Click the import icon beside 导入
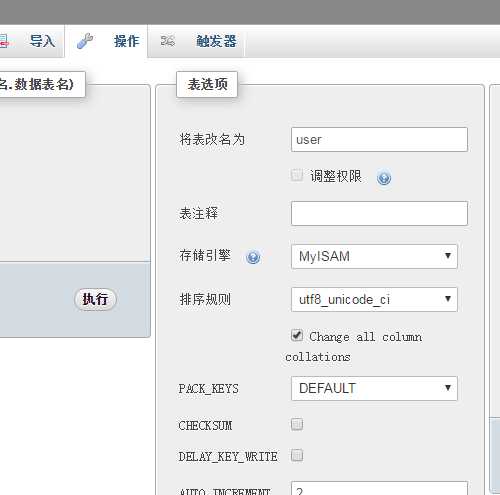 pos(5,41)
